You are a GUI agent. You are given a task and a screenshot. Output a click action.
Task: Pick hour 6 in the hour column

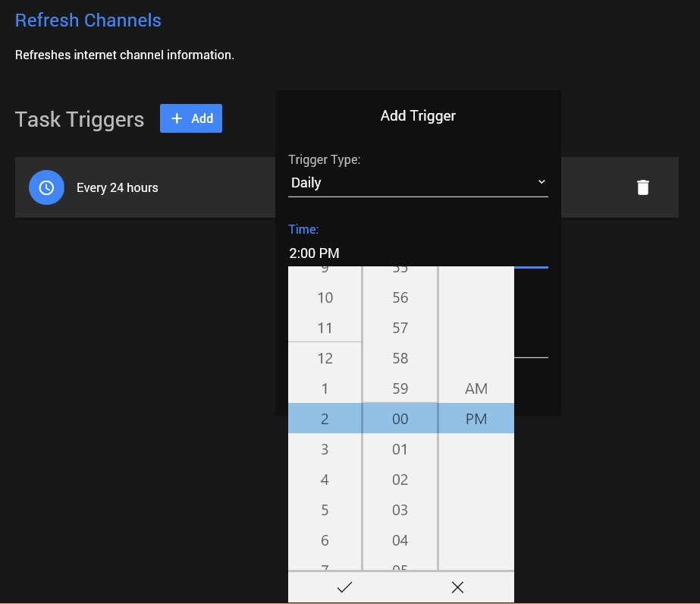(x=325, y=540)
